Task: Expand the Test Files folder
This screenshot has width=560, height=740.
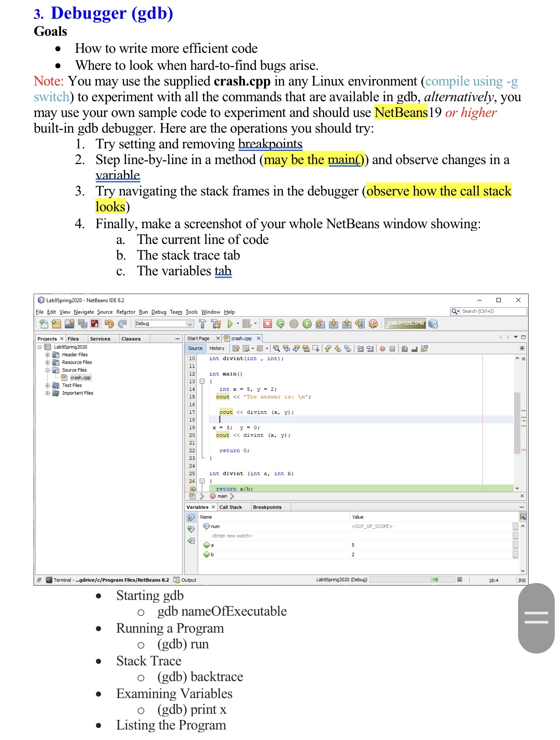Action: pos(48,385)
